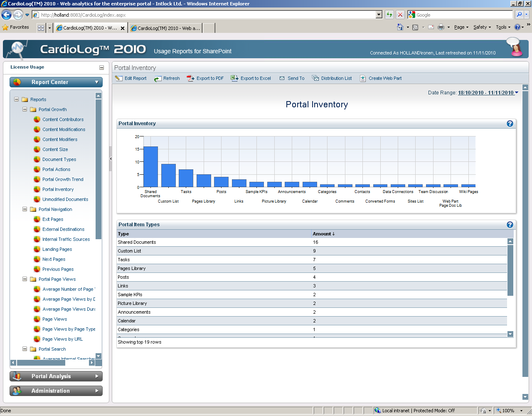The height and width of the screenshot is (416, 532).
Task: Open the Page Views by URL report
Action: click(x=62, y=339)
